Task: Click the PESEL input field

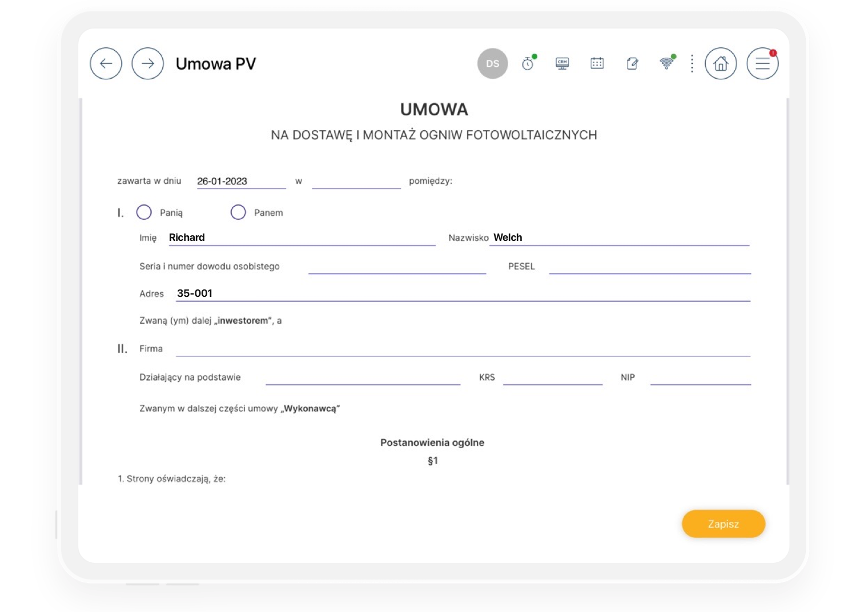Action: click(x=650, y=267)
